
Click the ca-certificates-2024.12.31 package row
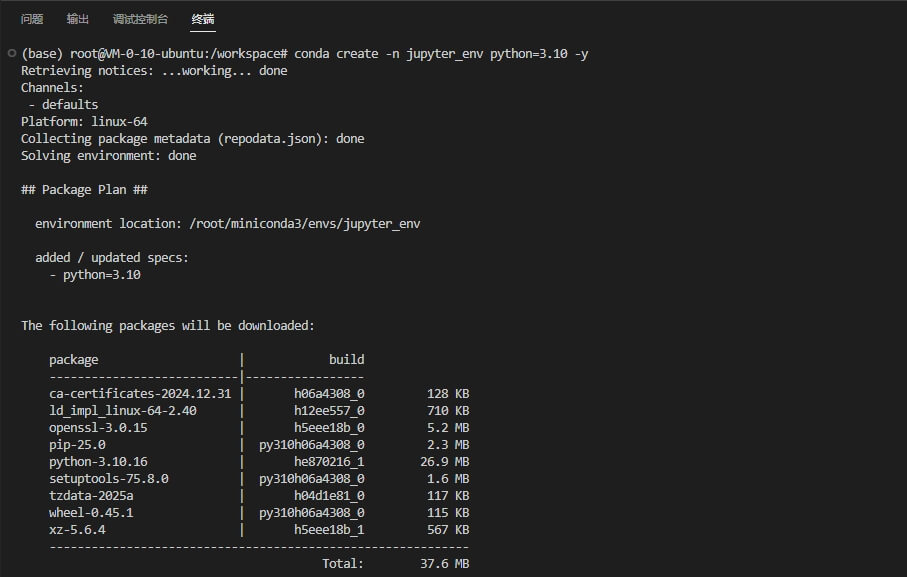coord(140,394)
